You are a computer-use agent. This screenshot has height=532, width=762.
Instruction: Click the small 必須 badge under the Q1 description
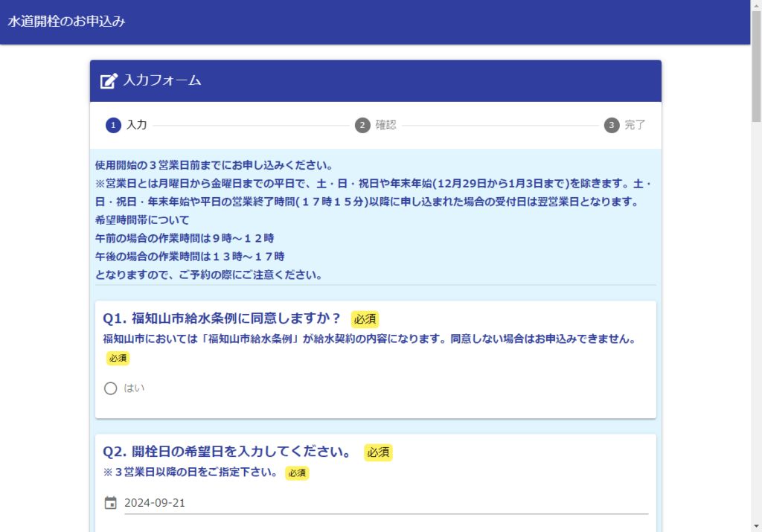point(118,358)
